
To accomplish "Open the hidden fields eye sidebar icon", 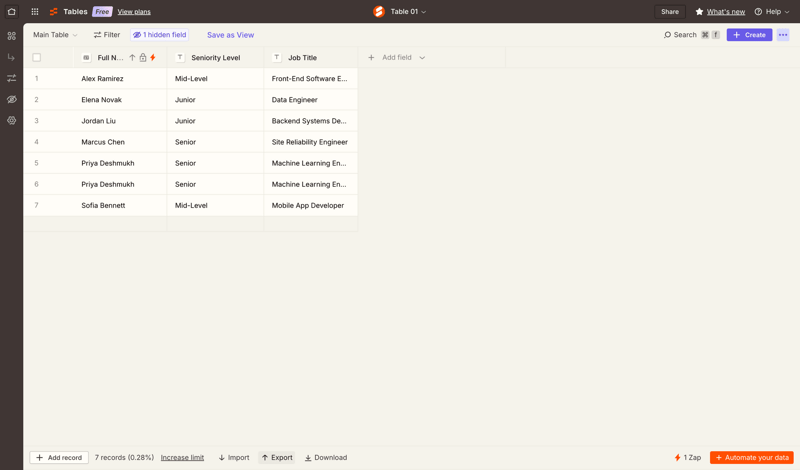I will [x=11, y=100].
